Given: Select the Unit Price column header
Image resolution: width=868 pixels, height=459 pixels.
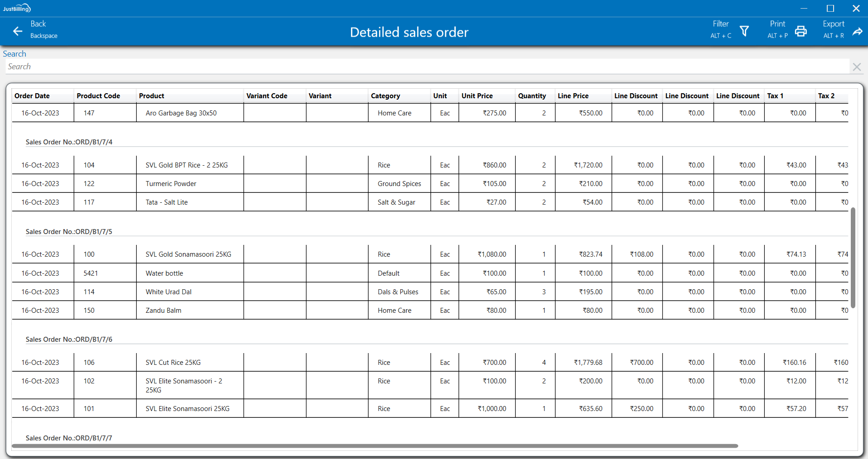Looking at the screenshot, I should point(477,96).
